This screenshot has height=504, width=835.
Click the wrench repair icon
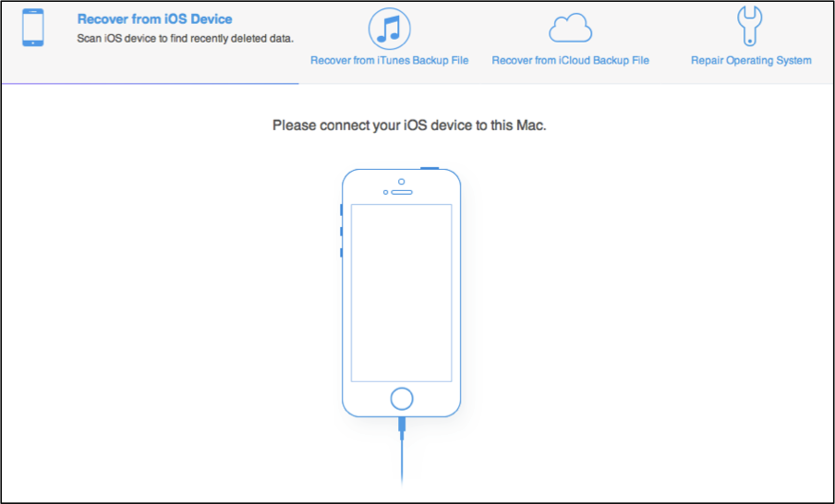click(x=750, y=26)
